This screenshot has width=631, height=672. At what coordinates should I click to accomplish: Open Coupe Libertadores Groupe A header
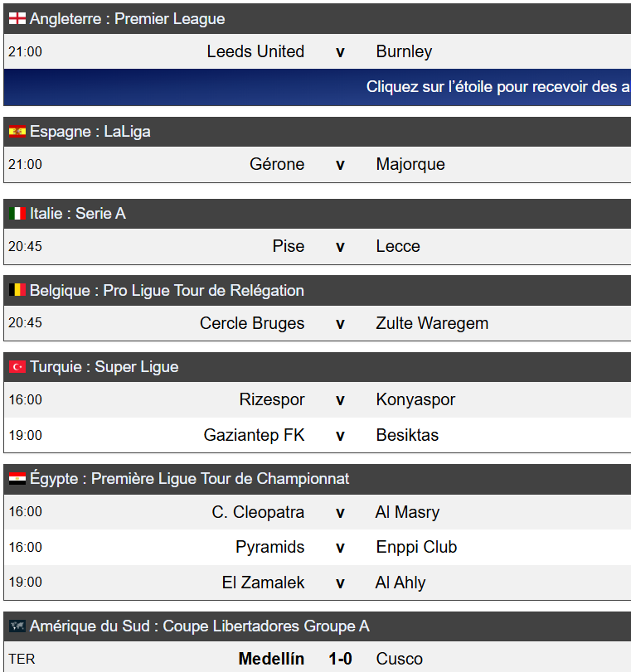point(200,626)
